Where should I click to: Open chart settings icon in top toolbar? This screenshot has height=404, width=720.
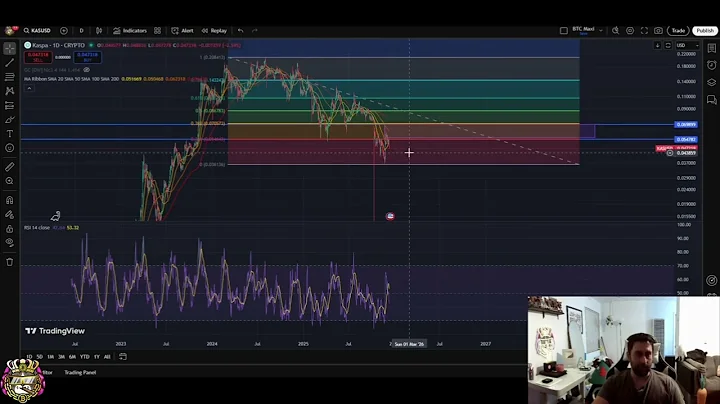pyautogui.click(x=630, y=31)
